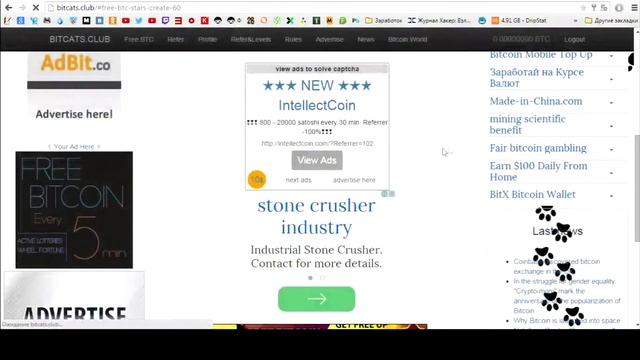Click the round extension icon beside the menu
The width and height of the screenshot is (640, 360).
(x=619, y=8)
